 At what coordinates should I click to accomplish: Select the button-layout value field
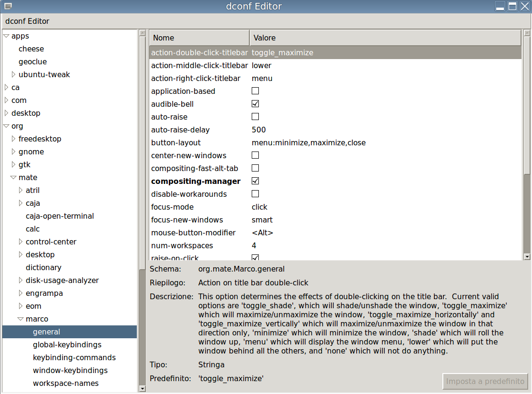click(308, 142)
